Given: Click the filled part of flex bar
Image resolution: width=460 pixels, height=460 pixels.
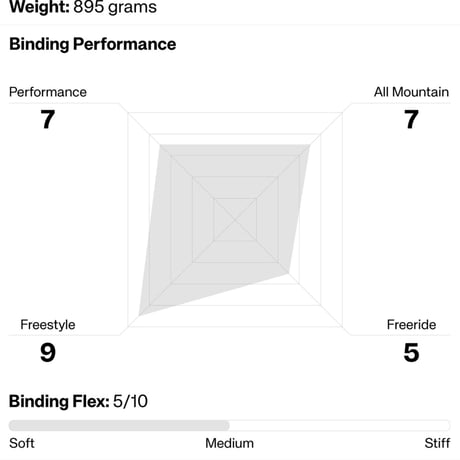Looking at the screenshot, I should click(x=119, y=425).
